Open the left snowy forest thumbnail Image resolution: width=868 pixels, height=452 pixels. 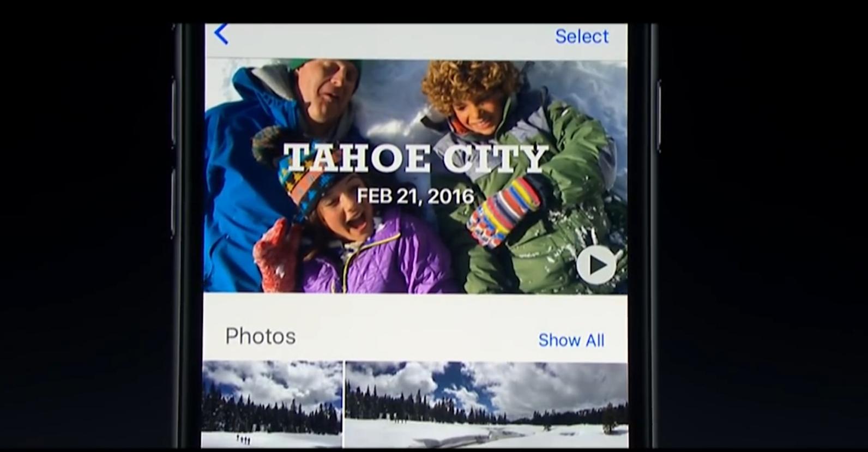pyautogui.click(x=272, y=404)
